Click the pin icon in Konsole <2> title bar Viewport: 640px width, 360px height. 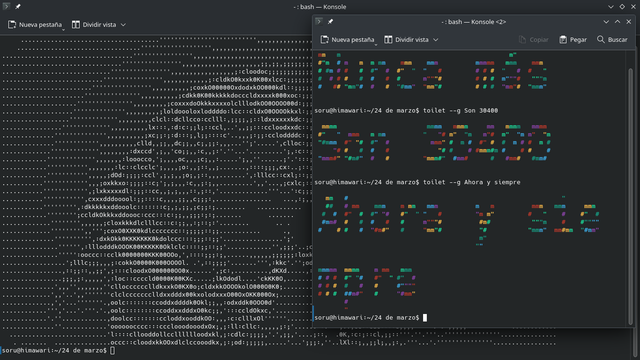[x=330, y=22]
